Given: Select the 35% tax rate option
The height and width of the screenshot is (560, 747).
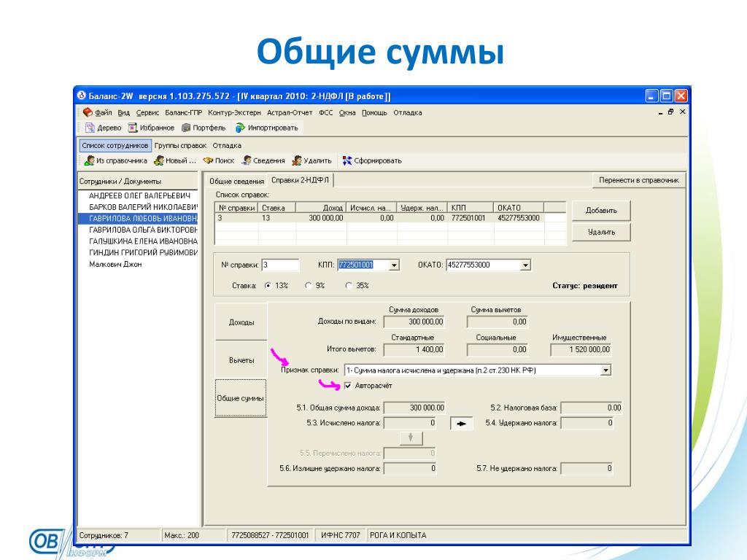Looking at the screenshot, I should [x=349, y=286].
